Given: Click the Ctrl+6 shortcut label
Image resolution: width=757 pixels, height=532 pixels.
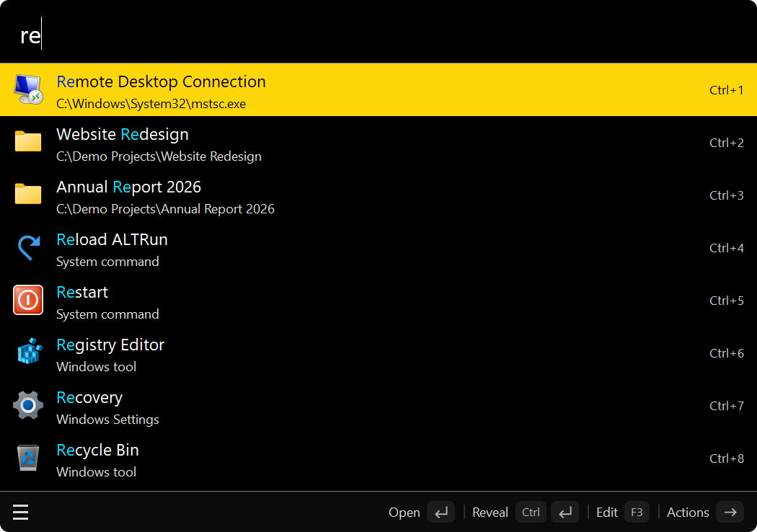Looking at the screenshot, I should pos(727,353).
